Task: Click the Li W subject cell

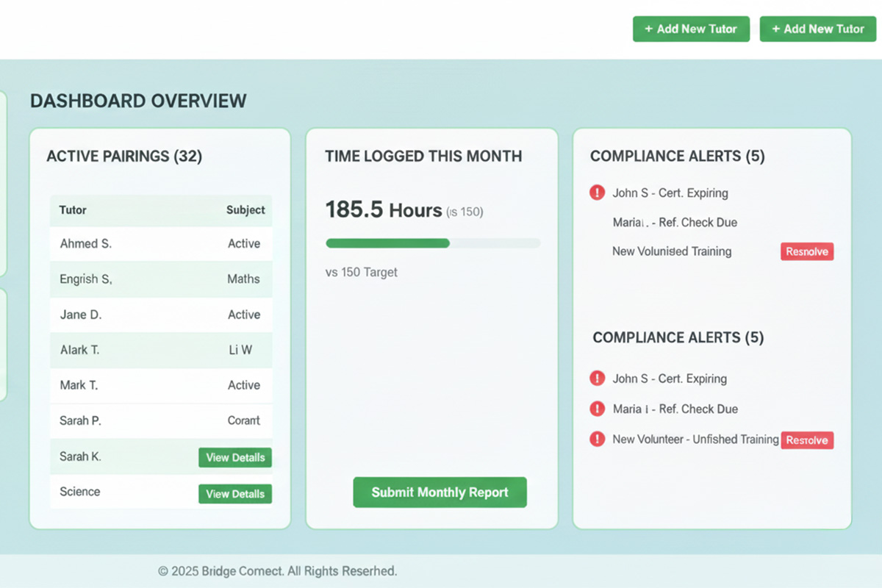Action: point(240,350)
